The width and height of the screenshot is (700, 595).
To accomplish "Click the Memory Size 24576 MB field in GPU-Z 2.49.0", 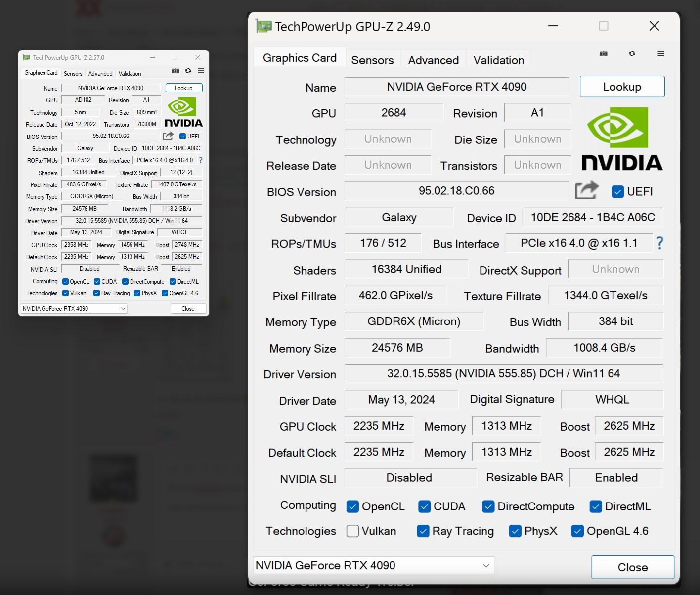I will tap(397, 348).
